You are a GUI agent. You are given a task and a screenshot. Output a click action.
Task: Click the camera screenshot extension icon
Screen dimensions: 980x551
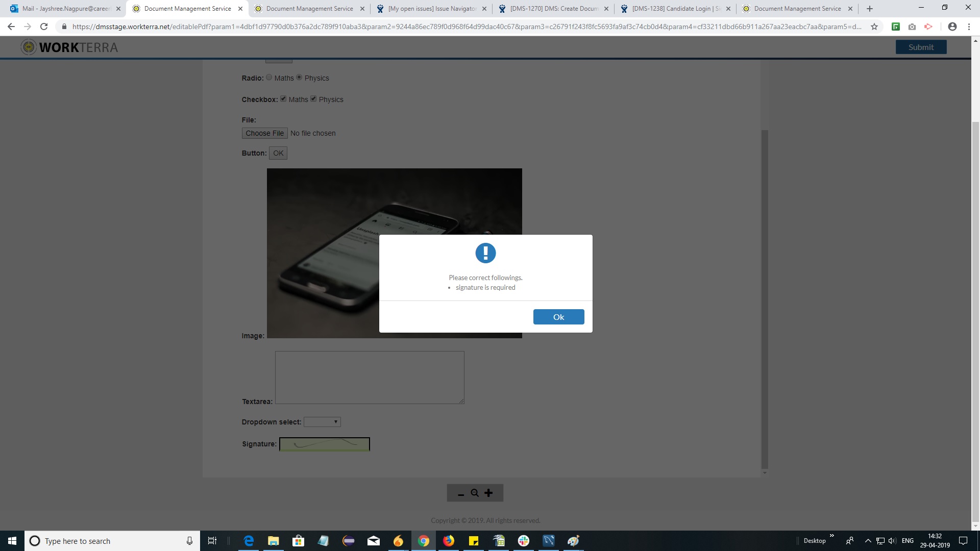pyautogui.click(x=912, y=27)
